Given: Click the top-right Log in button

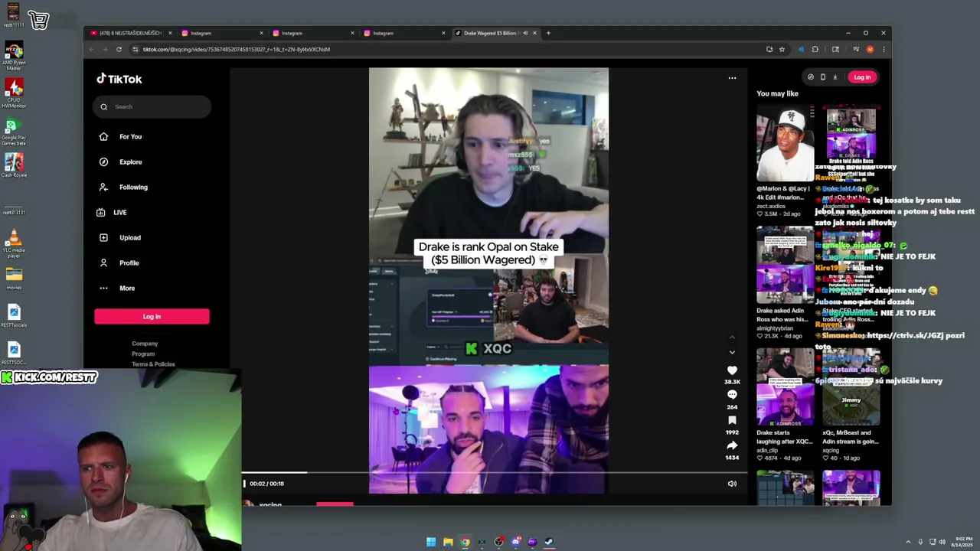Looking at the screenshot, I should 862,77.
